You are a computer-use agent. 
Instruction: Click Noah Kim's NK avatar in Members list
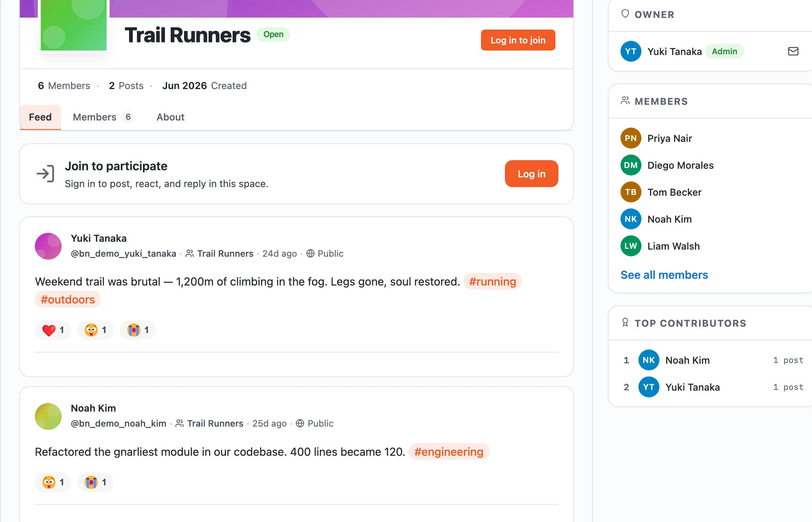coord(631,219)
